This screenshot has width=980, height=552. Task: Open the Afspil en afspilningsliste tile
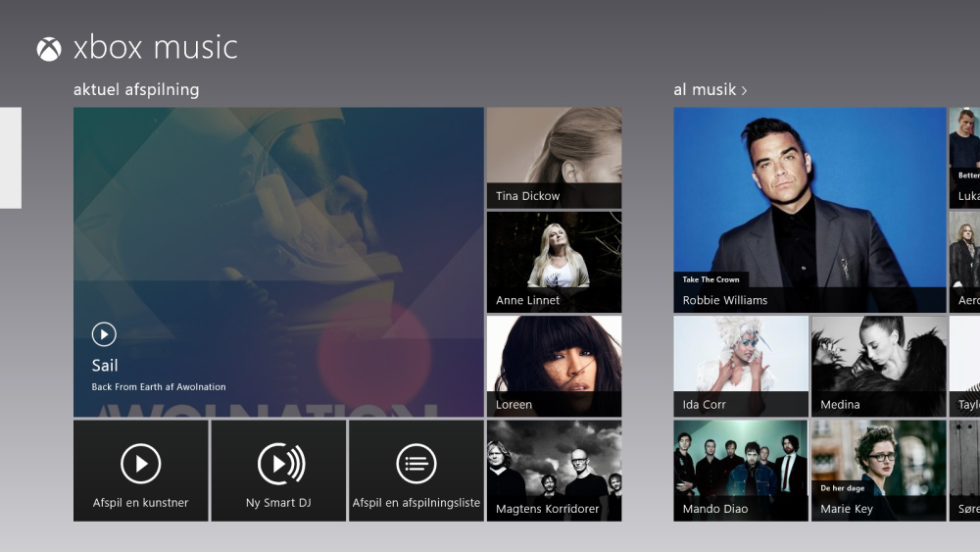[416, 471]
